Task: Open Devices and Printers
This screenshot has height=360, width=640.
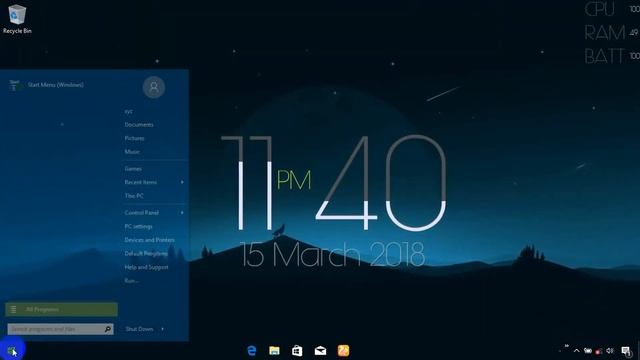Action: pos(149,240)
